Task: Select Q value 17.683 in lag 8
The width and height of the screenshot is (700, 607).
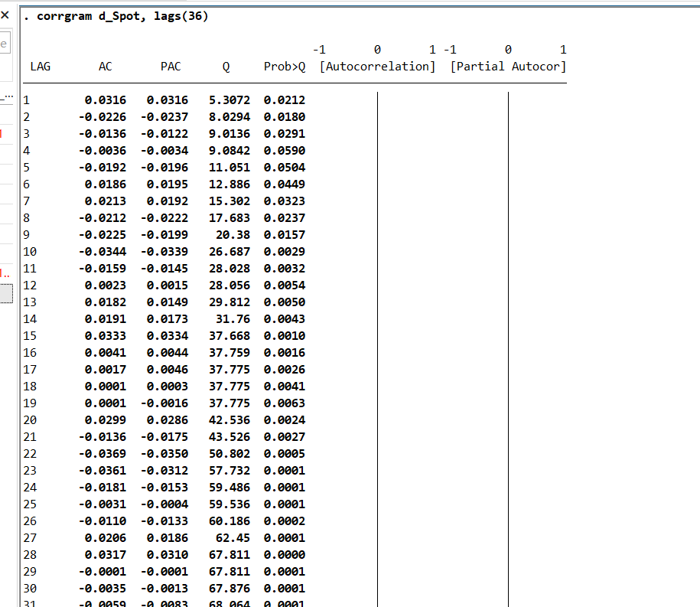Action: (230, 218)
